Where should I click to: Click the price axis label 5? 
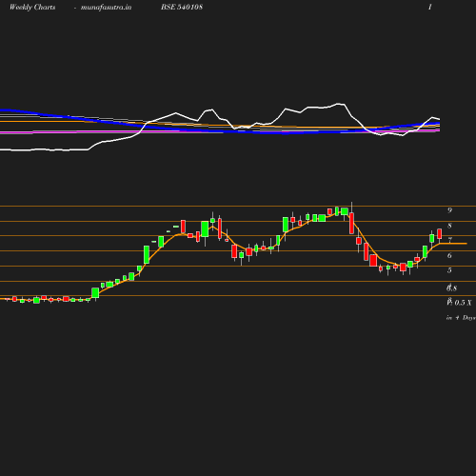(x=449, y=270)
